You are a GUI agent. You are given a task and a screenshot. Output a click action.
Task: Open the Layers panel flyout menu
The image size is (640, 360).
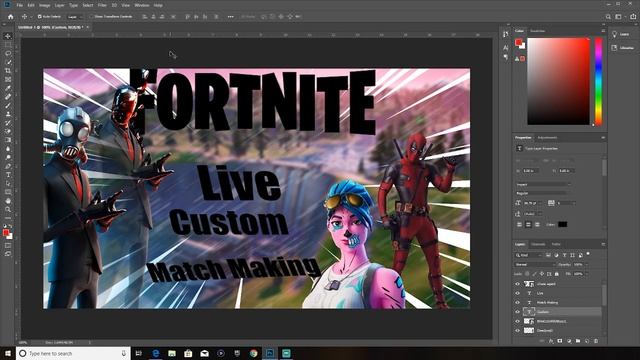pyautogui.click(x=603, y=244)
